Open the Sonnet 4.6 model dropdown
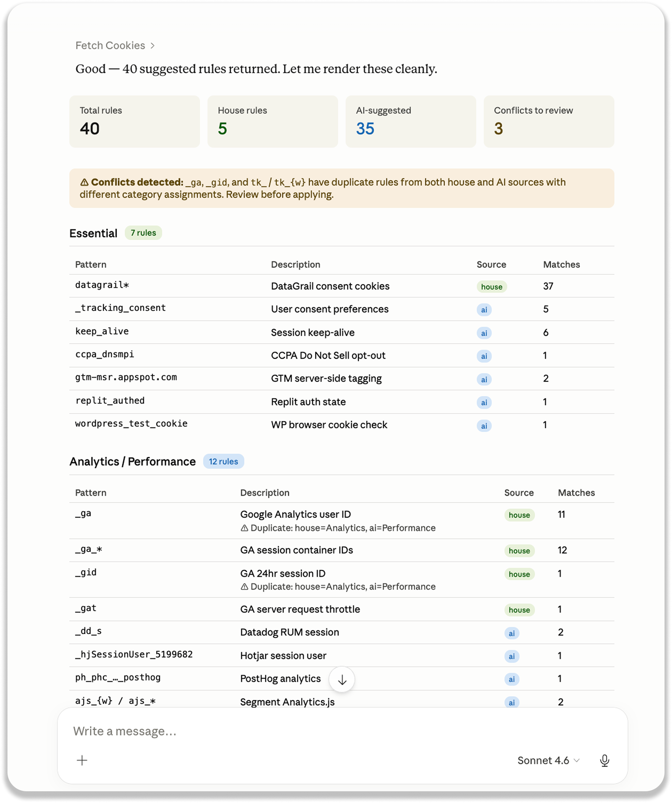Viewport: 672px width, 803px height. (549, 761)
